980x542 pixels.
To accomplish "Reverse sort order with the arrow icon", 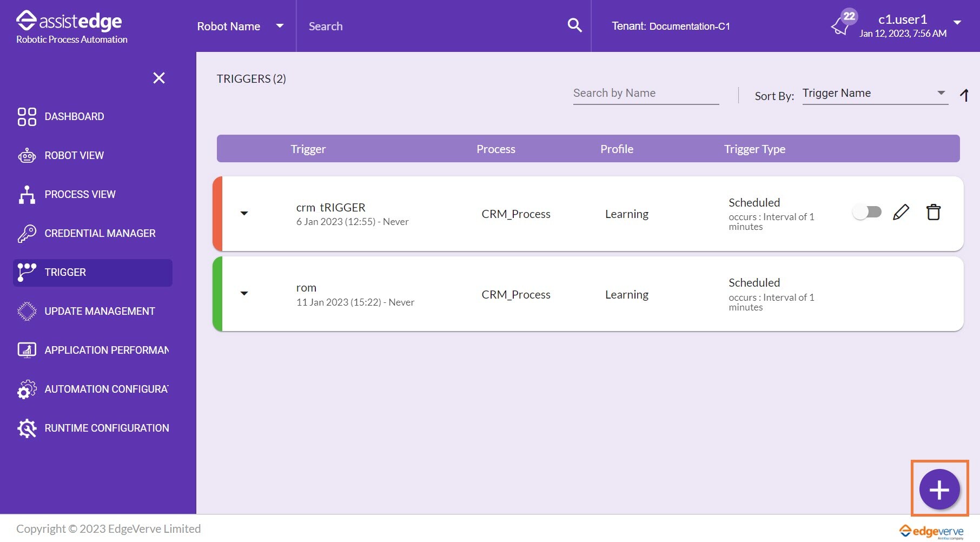I will [x=964, y=96].
